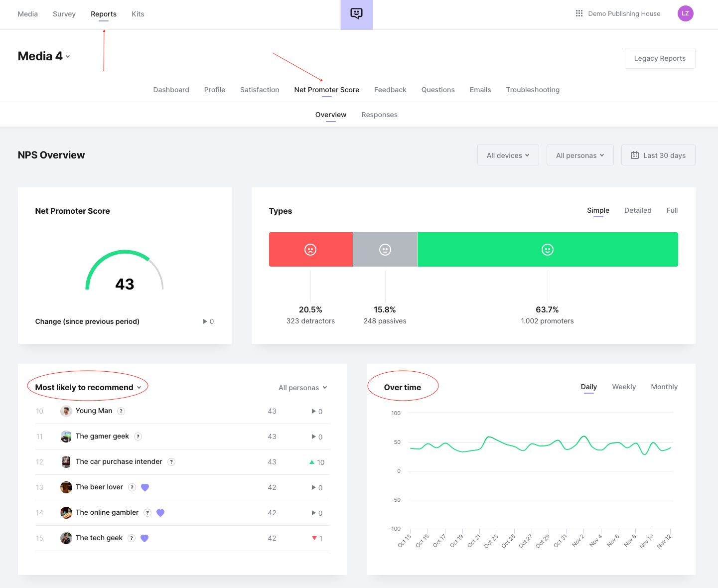Open the Last 30 days date range picker
This screenshot has width=718, height=588.
658,155
